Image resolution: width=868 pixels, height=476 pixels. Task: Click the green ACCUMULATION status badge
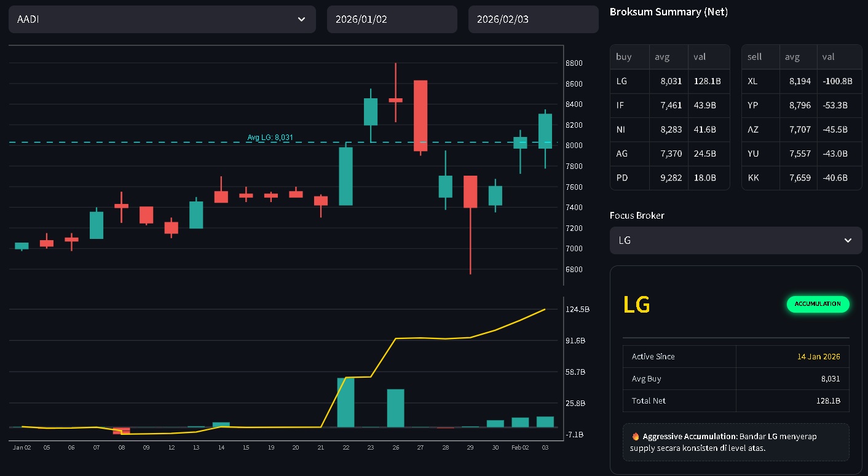tap(818, 304)
